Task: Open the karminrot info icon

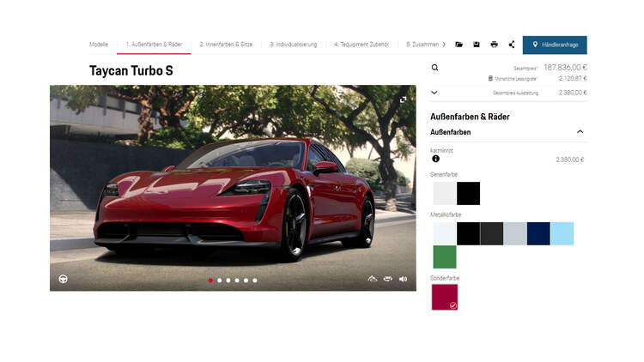Action: tap(435, 159)
